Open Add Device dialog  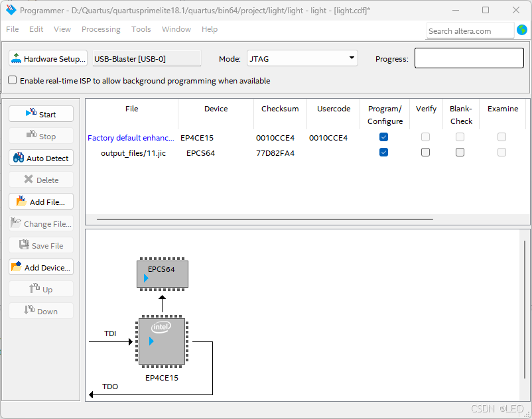point(41,267)
